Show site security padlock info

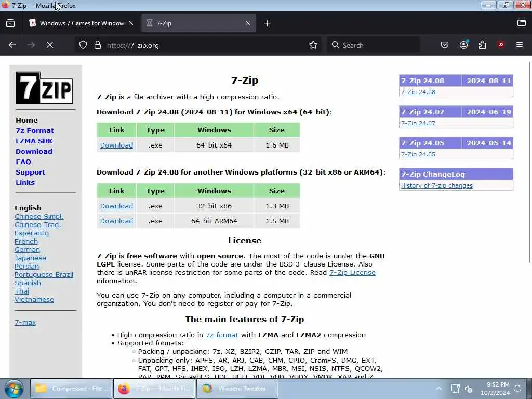coord(98,45)
